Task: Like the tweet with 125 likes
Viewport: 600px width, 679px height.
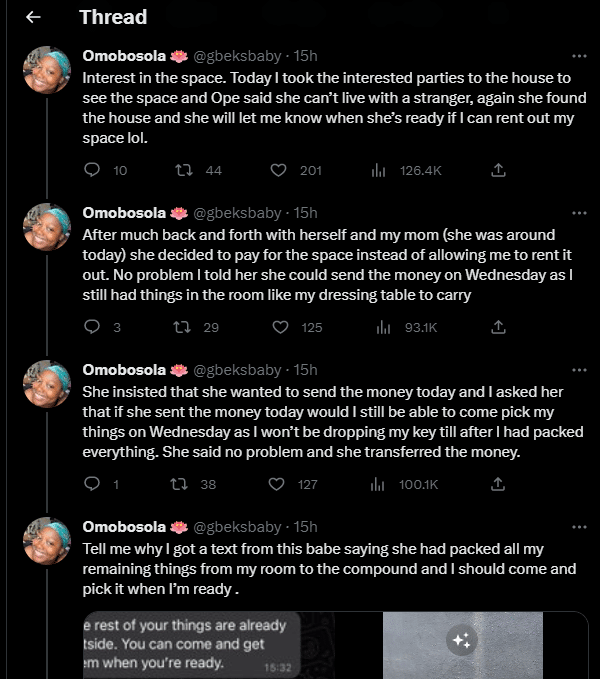Action: coord(281,327)
